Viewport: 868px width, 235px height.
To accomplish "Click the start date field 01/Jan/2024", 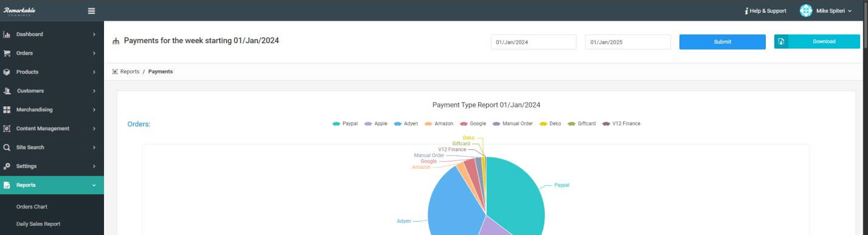I will (x=533, y=42).
